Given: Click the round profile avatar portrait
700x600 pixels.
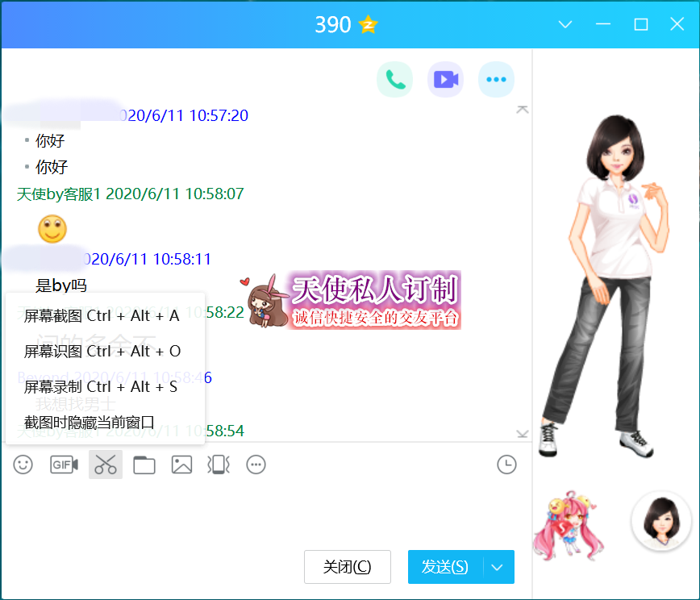Looking at the screenshot, I should 661,521.
